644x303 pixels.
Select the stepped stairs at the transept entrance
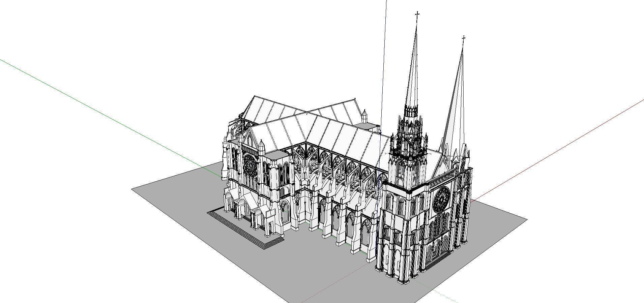coord(245,229)
